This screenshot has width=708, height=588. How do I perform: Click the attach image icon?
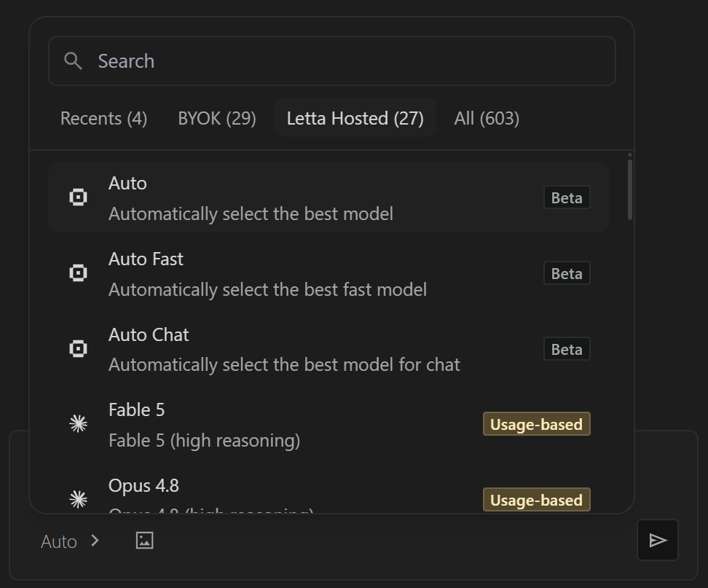tap(144, 541)
